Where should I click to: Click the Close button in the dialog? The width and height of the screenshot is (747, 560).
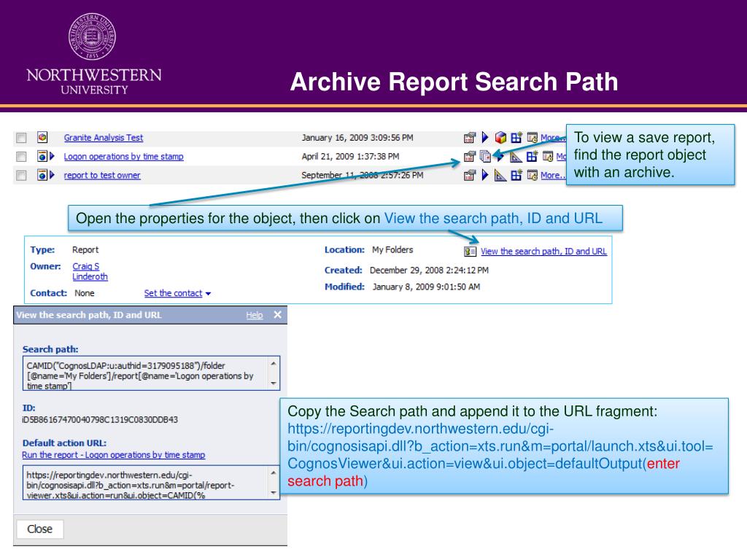pos(39,529)
